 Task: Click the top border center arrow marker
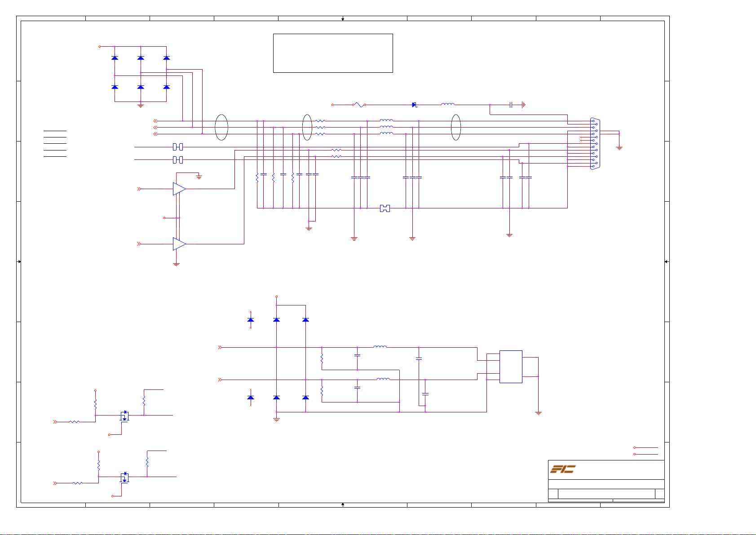(343, 19)
